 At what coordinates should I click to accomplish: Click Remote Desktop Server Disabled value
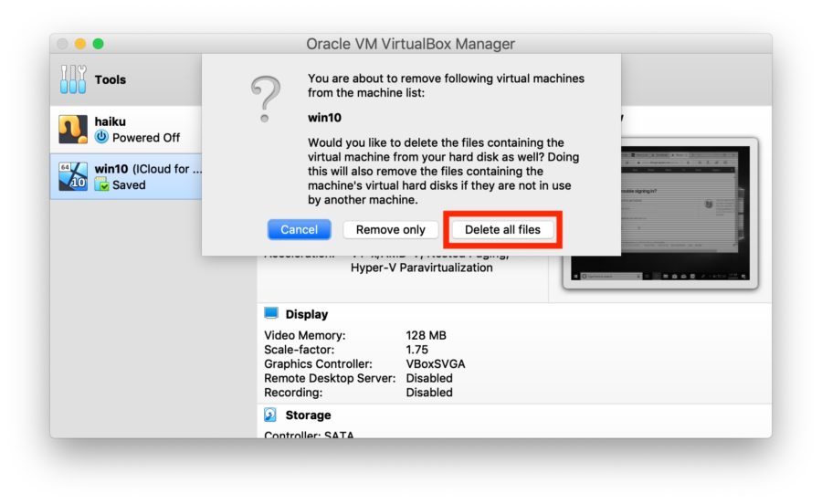(x=429, y=378)
